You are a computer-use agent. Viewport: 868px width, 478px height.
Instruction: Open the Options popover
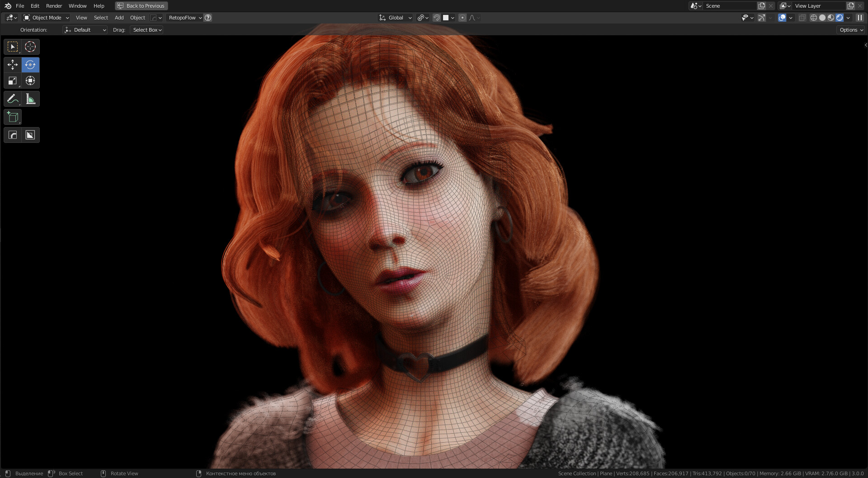[x=850, y=29]
